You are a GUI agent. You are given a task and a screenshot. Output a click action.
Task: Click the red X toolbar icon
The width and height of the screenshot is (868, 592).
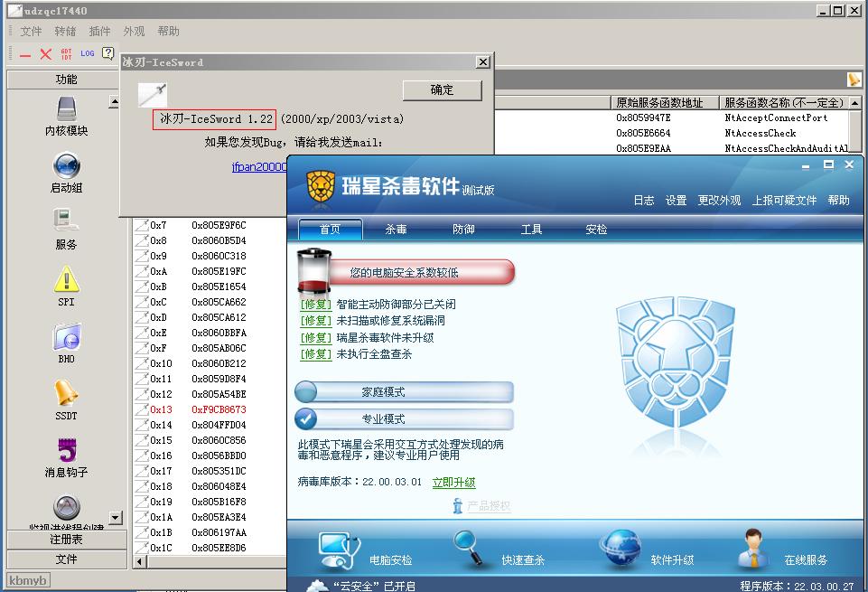click(x=46, y=53)
